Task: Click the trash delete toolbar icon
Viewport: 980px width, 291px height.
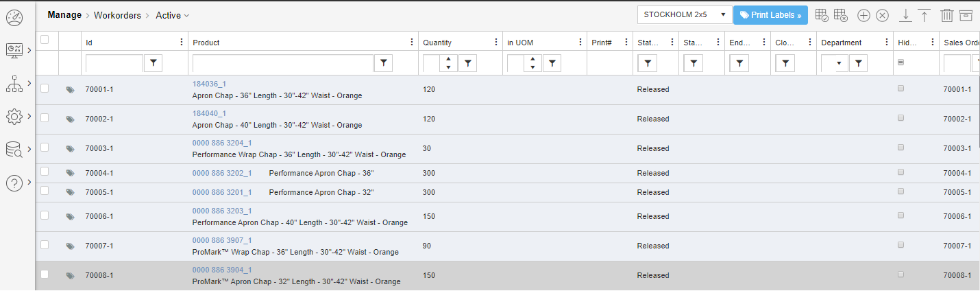Action: tap(946, 15)
